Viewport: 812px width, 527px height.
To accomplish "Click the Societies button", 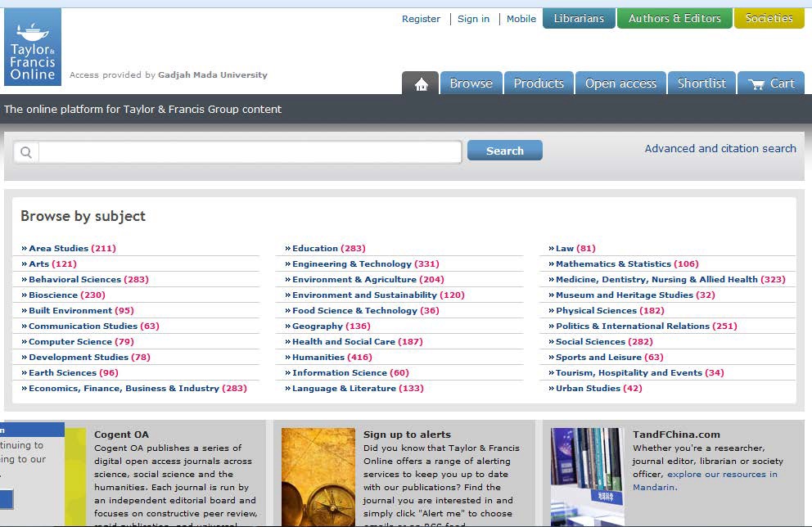I will tap(769, 19).
